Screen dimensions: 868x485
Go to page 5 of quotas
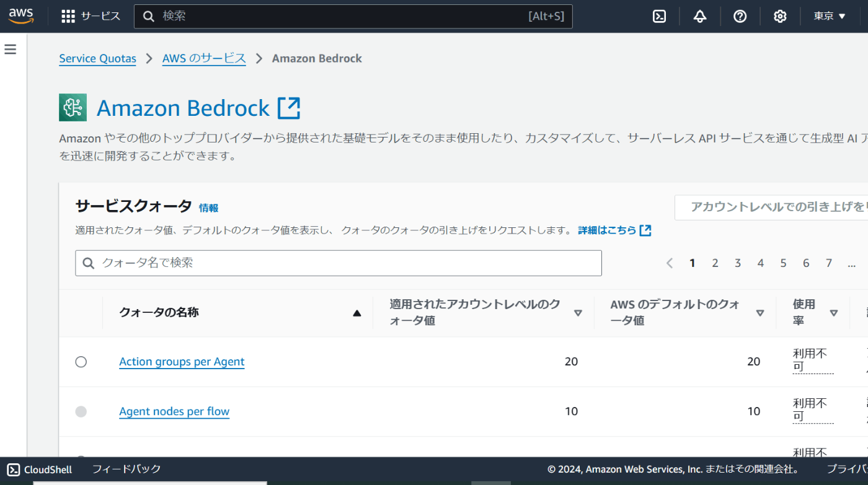(x=783, y=263)
